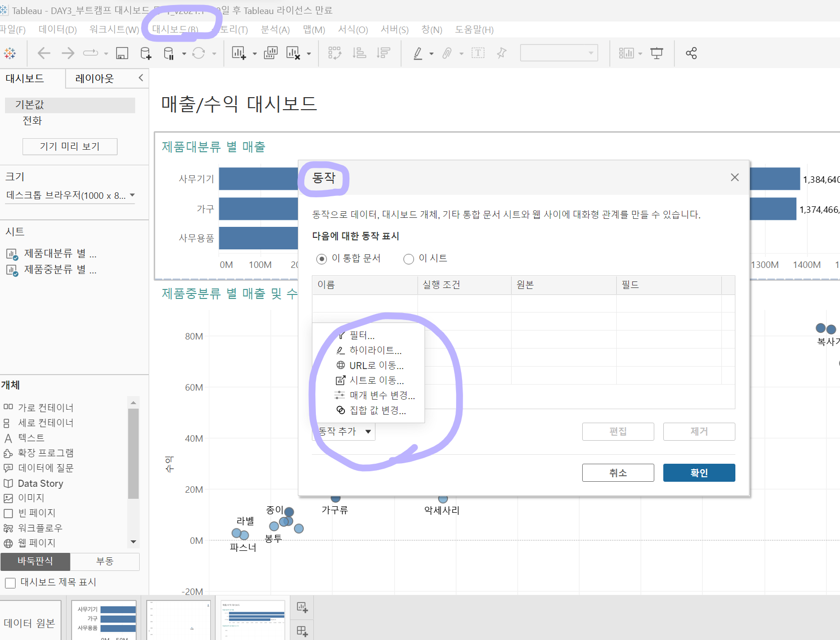Image resolution: width=840 pixels, height=640 pixels.
Task: Click the new worksheet tab icon at bottom
Action: pos(302,607)
